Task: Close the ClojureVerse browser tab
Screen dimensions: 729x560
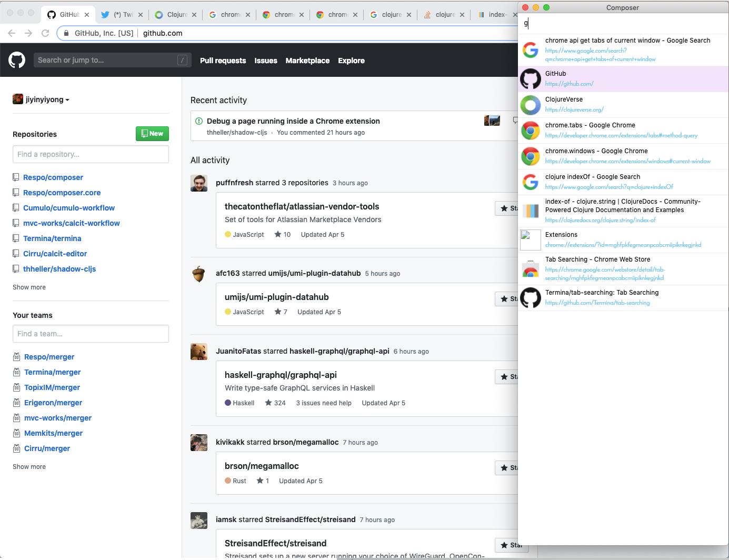Action: [194, 15]
